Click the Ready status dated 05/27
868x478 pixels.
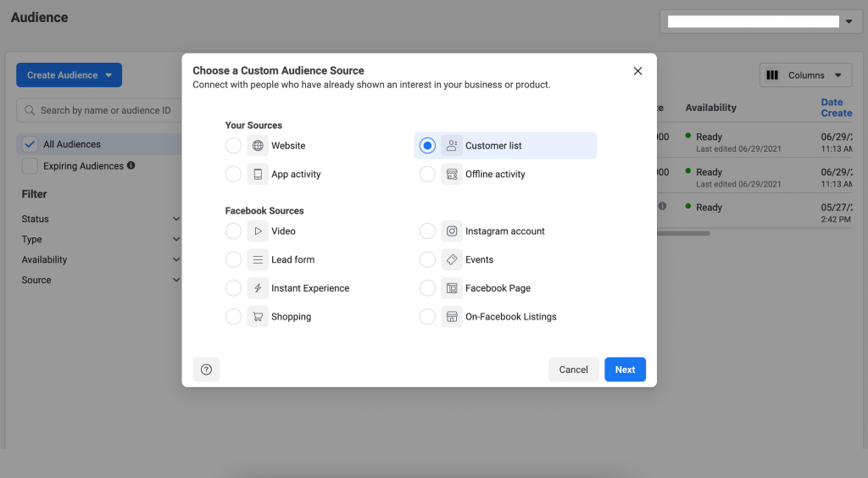coord(709,208)
